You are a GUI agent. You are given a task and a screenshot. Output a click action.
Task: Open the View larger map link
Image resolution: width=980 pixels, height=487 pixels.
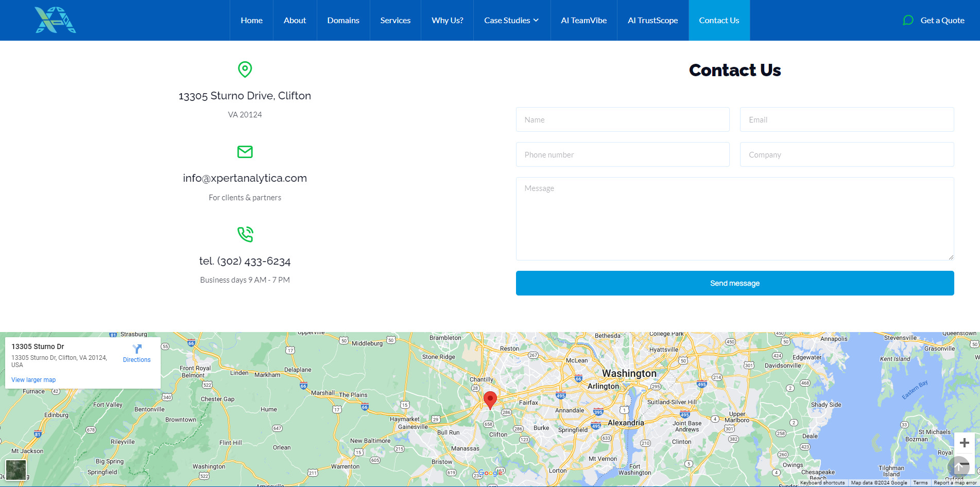coord(33,380)
